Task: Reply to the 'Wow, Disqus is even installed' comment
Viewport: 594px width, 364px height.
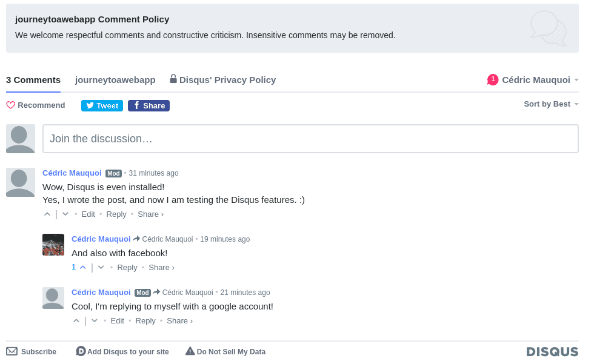Action: [116, 214]
